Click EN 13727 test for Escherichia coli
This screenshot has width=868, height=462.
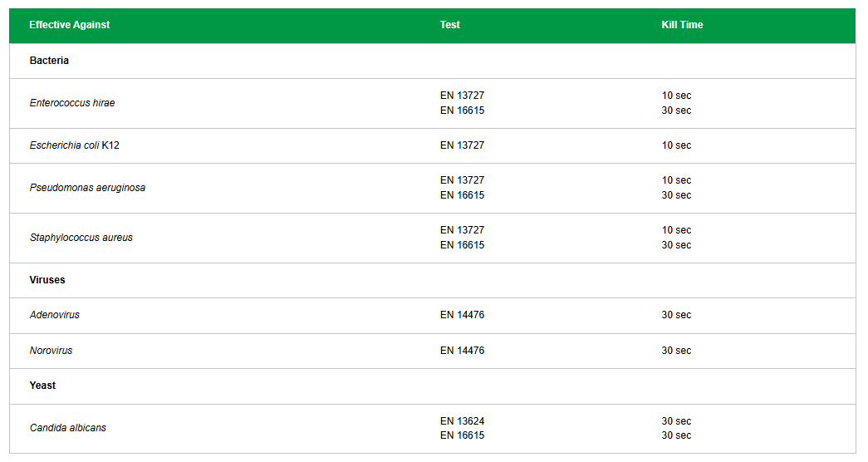tap(462, 145)
